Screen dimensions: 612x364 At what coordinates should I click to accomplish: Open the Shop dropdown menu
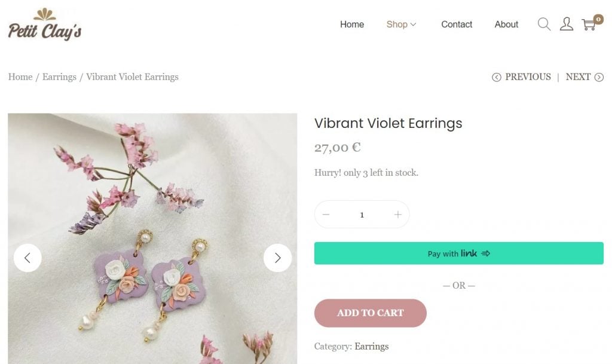click(x=397, y=25)
